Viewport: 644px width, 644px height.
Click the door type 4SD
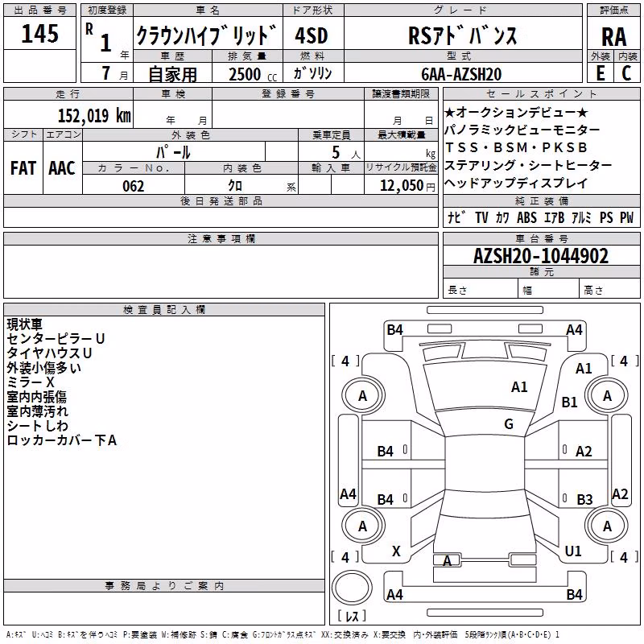(x=312, y=35)
